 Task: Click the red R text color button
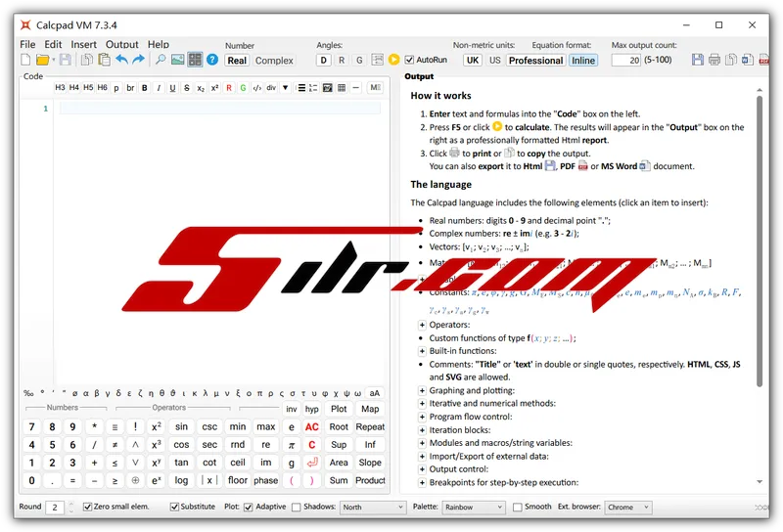click(229, 88)
